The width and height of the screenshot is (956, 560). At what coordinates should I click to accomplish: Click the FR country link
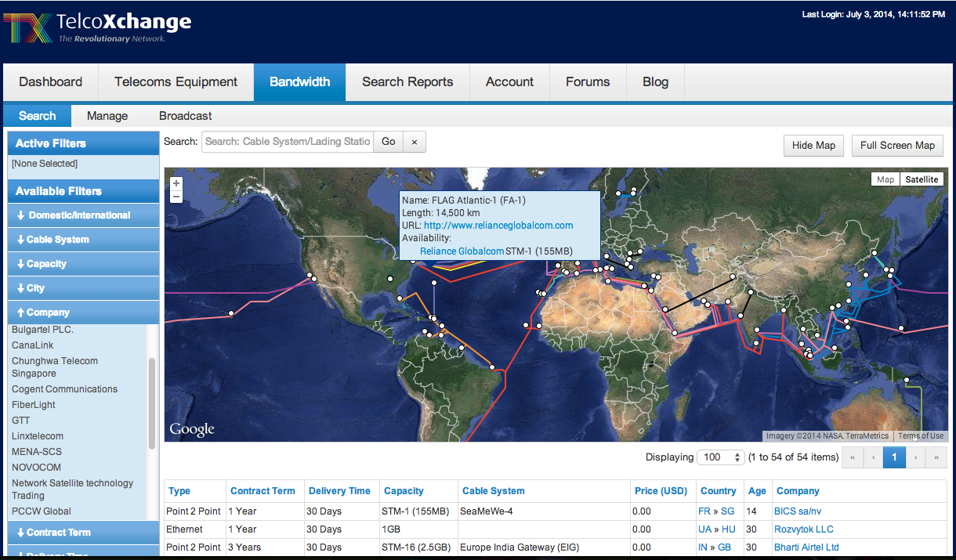704,511
